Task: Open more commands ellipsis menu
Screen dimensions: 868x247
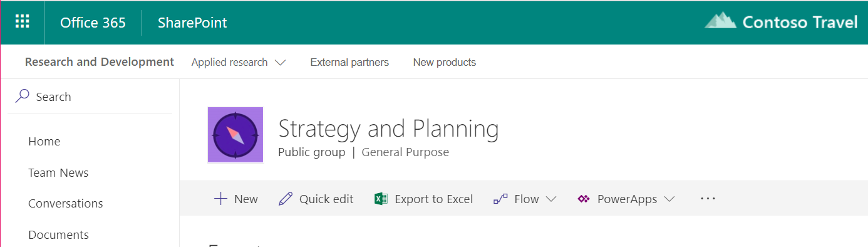Action: coord(708,199)
